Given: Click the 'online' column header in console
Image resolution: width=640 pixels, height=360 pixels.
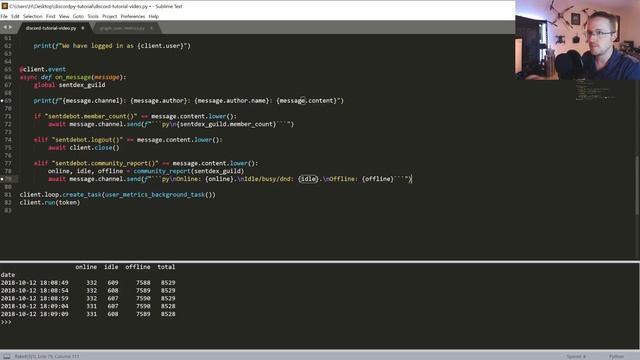Looking at the screenshot, I should pos(86,267).
